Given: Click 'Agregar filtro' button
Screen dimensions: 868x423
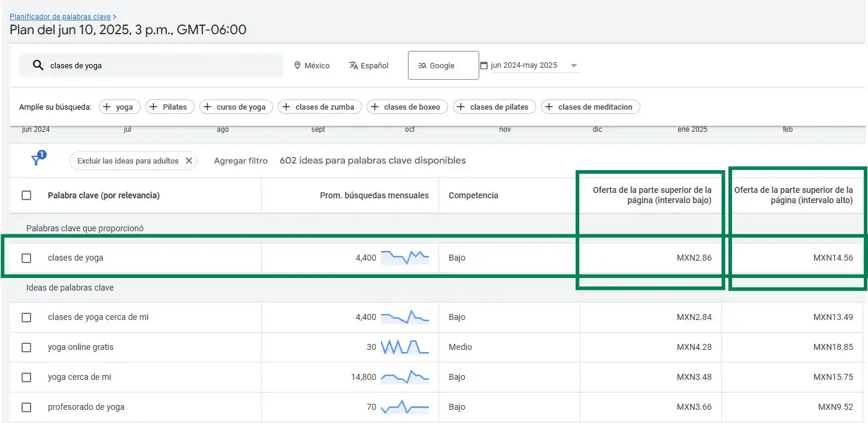Looking at the screenshot, I should click(x=241, y=161).
